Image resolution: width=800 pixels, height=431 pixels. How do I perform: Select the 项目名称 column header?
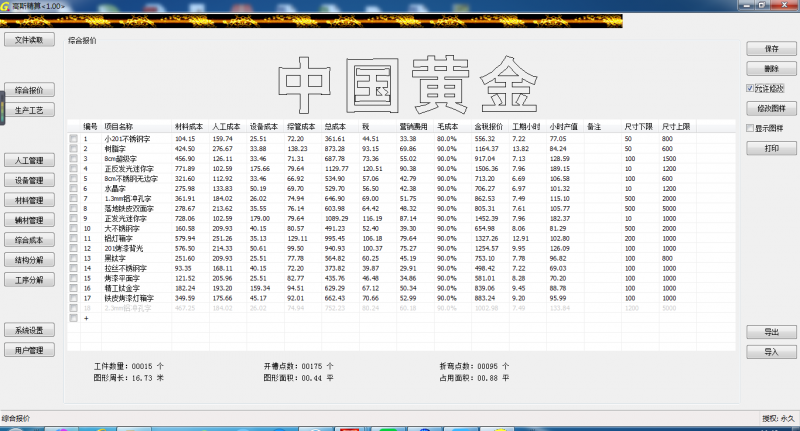tap(119, 126)
